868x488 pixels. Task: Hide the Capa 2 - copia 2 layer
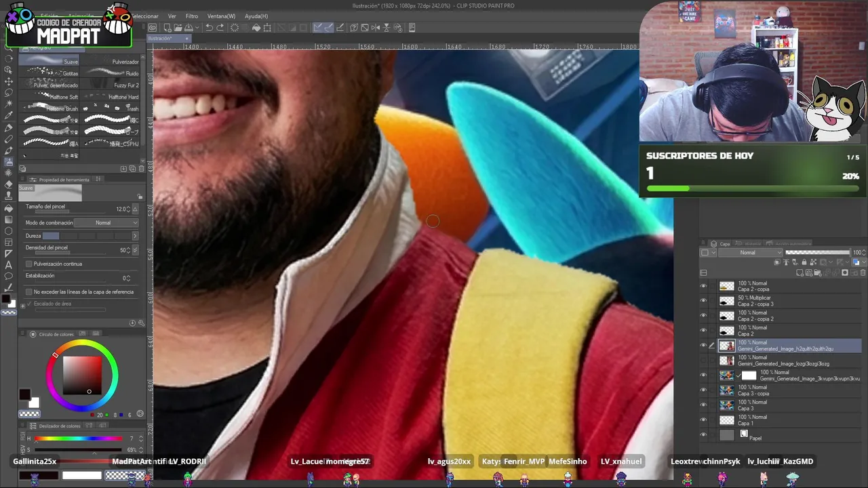[703, 316]
